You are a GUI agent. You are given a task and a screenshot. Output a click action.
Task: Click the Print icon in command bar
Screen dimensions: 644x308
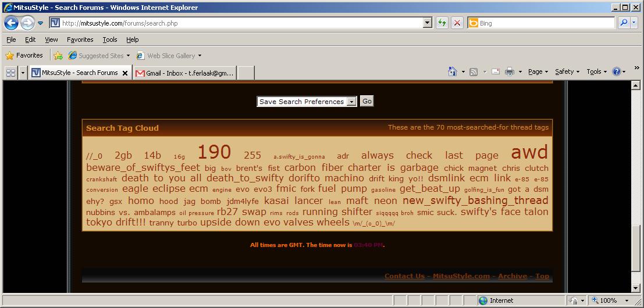(510, 71)
